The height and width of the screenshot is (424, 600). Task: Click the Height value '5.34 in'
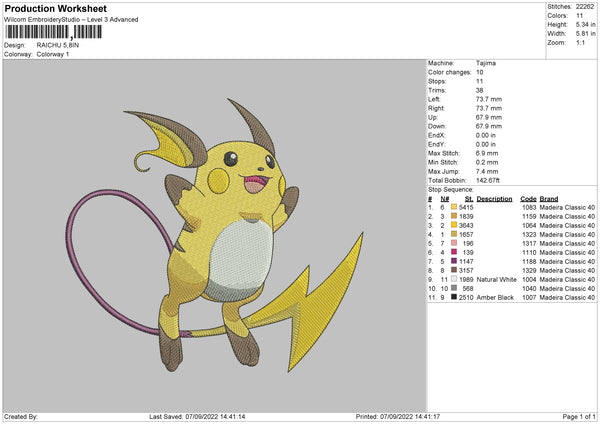point(585,24)
